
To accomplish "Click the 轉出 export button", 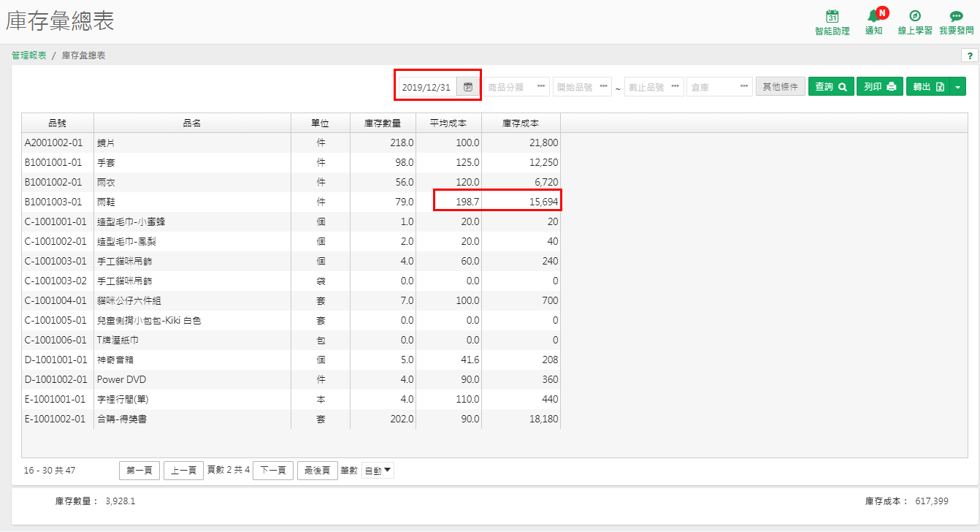I will (927, 86).
